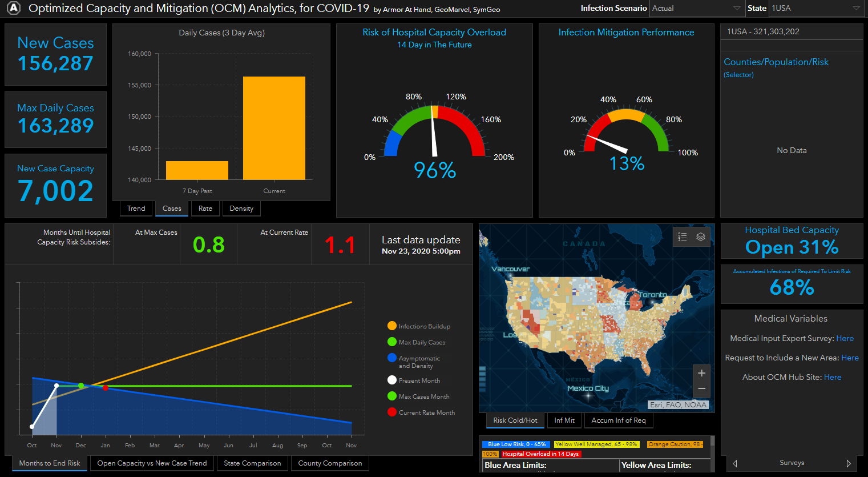Zoom in on the US map
The width and height of the screenshot is (868, 477).
coord(701,372)
